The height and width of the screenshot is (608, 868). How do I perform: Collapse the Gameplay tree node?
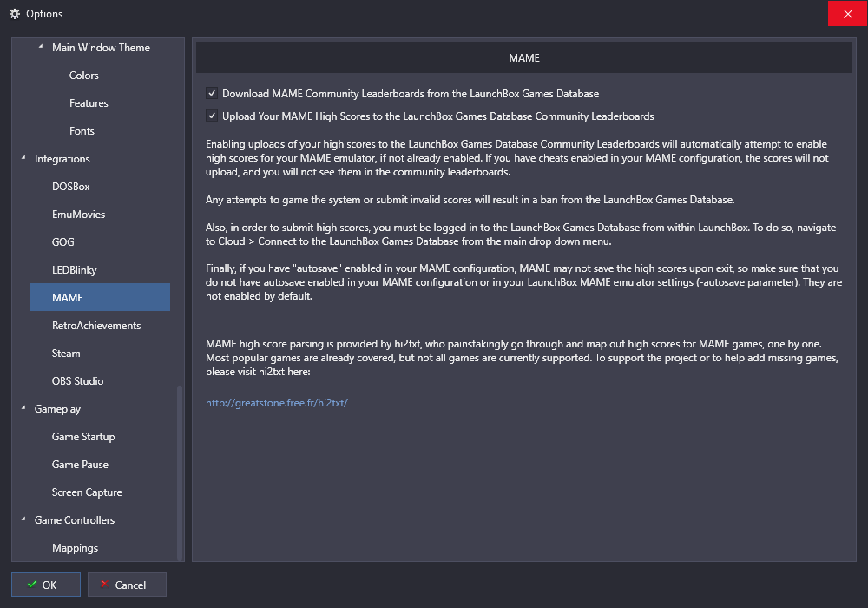[x=23, y=408]
